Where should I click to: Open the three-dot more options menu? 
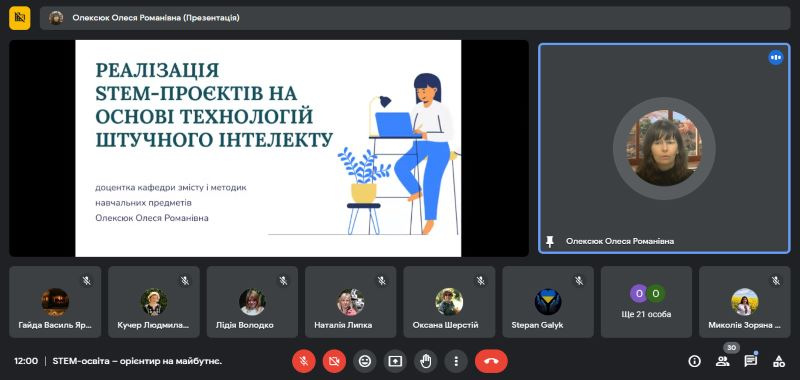(x=456, y=361)
